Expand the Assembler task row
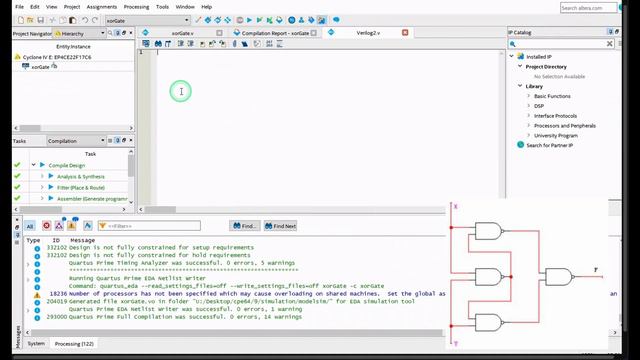The image size is (640, 360). 42,198
